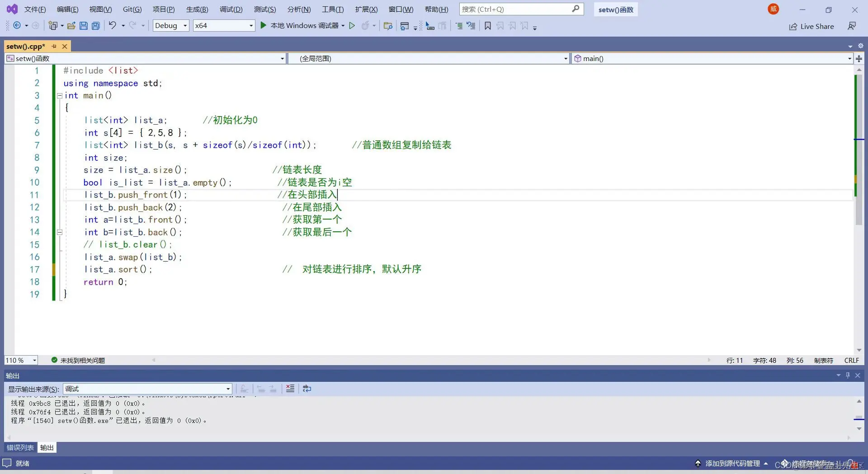
Task: Switch to the 错误列表 tab
Action: click(20, 447)
